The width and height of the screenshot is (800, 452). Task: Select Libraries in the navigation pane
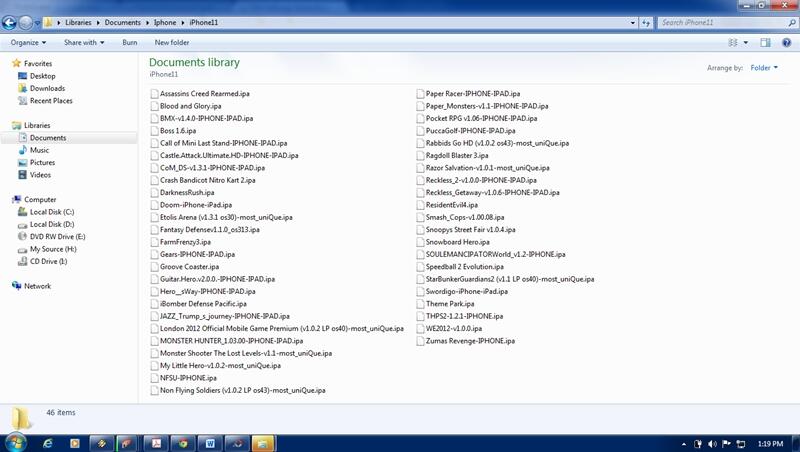pos(31,125)
